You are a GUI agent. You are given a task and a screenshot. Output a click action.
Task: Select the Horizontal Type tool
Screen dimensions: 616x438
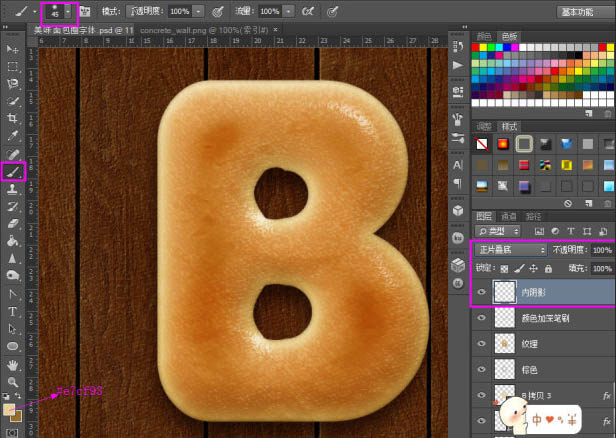point(14,312)
